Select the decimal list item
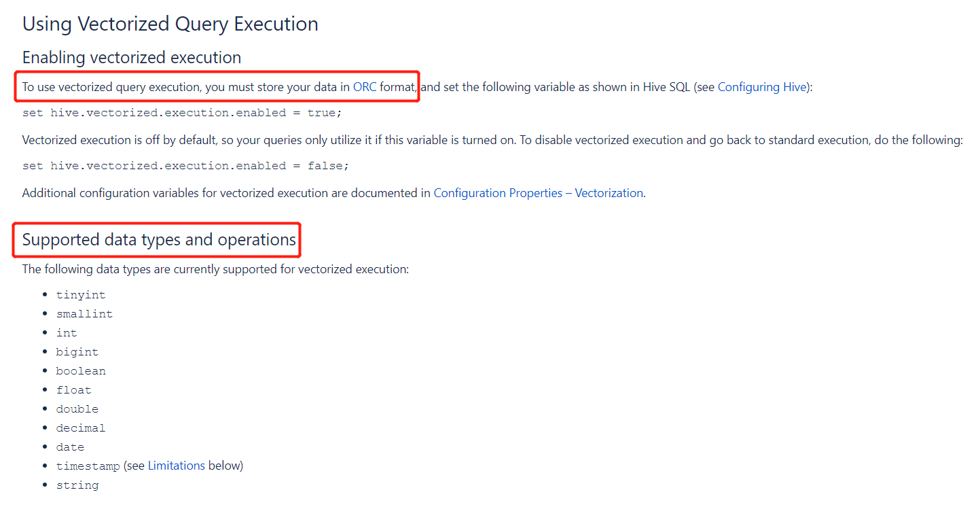Screen dimensions: 980x505 click(x=81, y=428)
